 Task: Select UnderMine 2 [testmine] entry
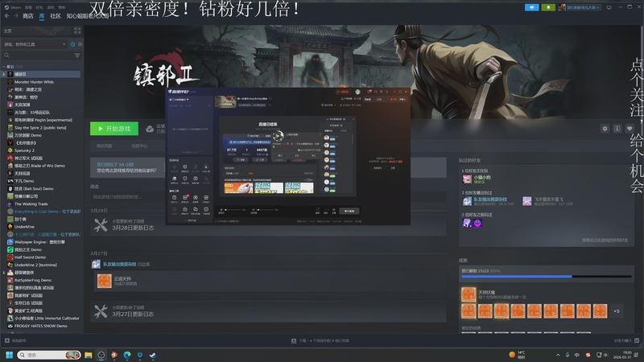click(35, 265)
